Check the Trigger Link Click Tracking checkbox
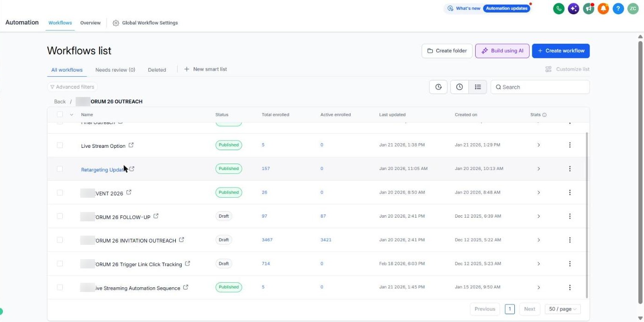This screenshot has width=644, height=322. (60, 264)
